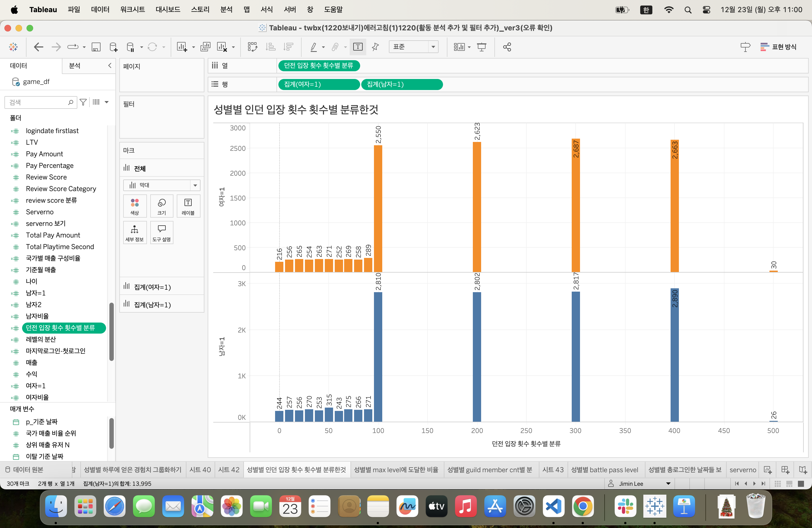
Task: Click the show/hide cards icon
Action: point(459,47)
